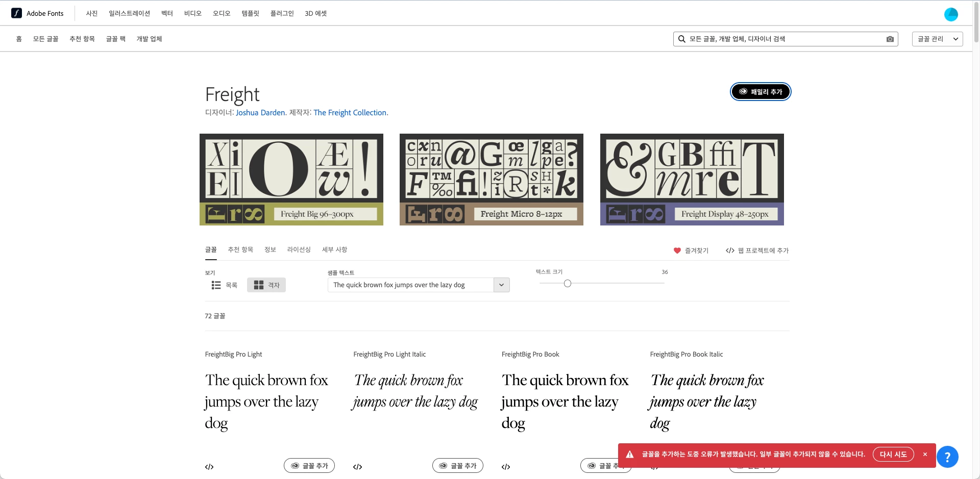The width and height of the screenshot is (980, 479).
Task: Click the FreightBig Pro Light Italic name
Action: point(389,354)
